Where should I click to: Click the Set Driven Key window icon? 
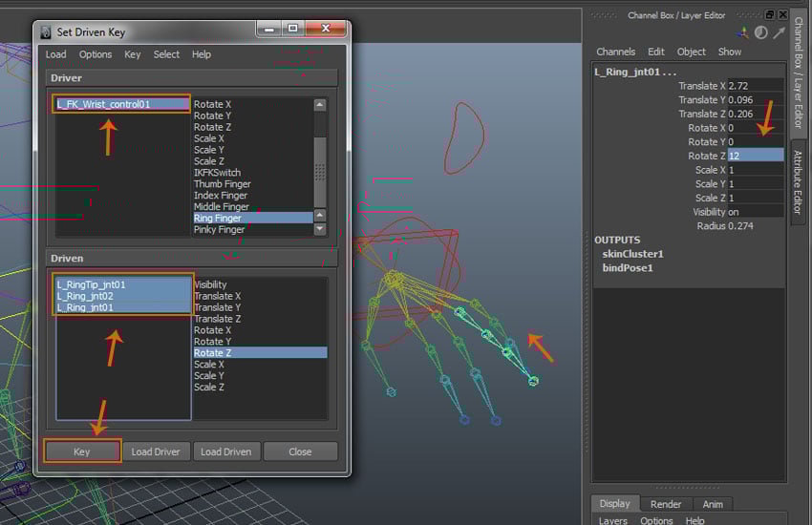tap(46, 31)
